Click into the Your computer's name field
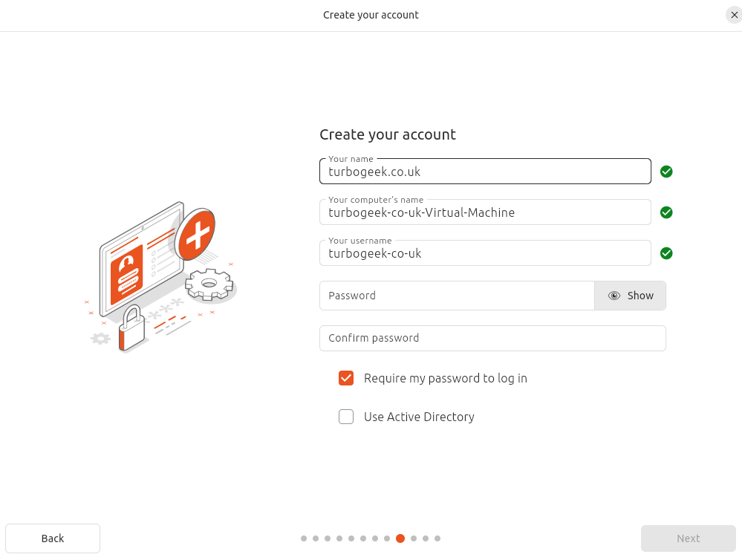Screen dimensions: 742x560 click(485, 212)
